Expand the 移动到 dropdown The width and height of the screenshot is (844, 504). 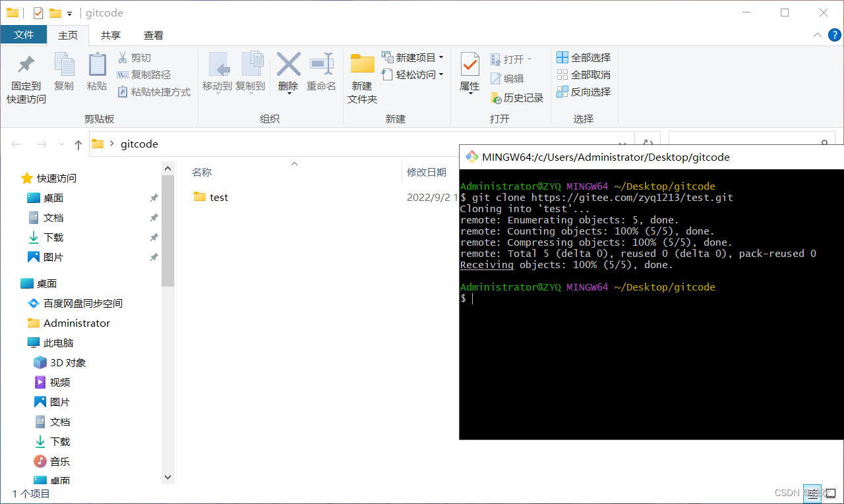point(217,94)
